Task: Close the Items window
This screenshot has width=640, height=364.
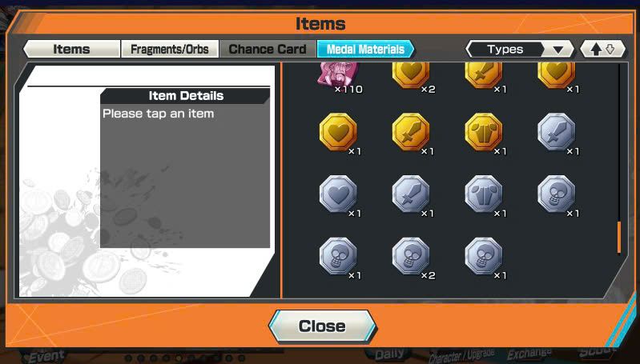Action: [x=323, y=326]
